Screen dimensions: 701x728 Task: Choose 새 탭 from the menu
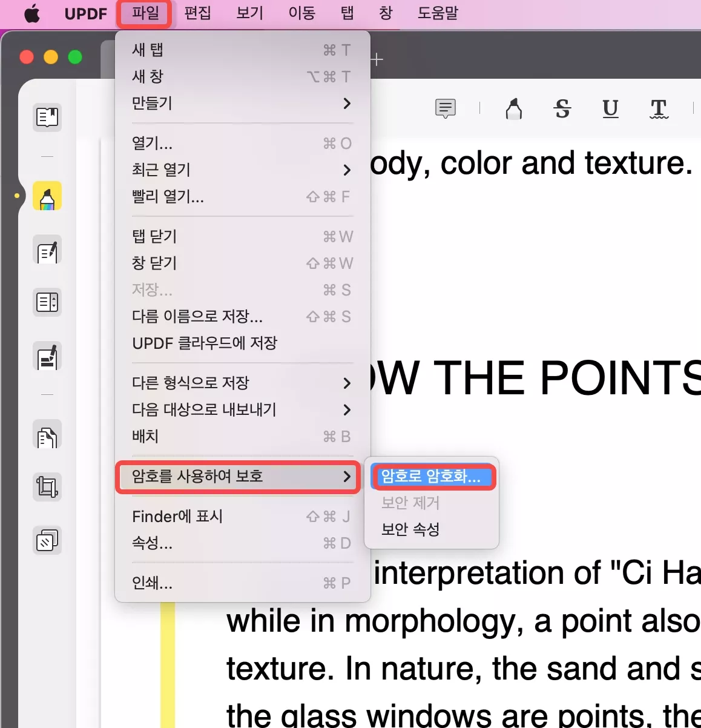pos(242,50)
